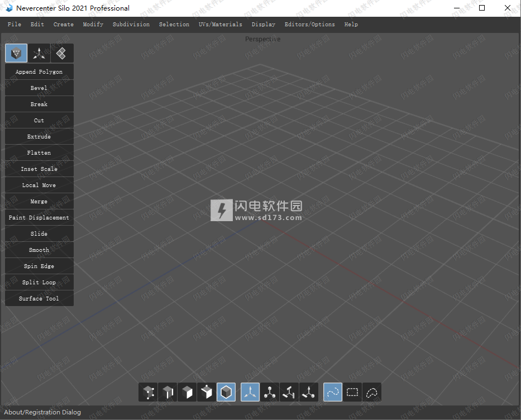Open the UV checker diamond tools tab
Image resolution: width=521 pixels, height=420 pixels.
[61, 53]
